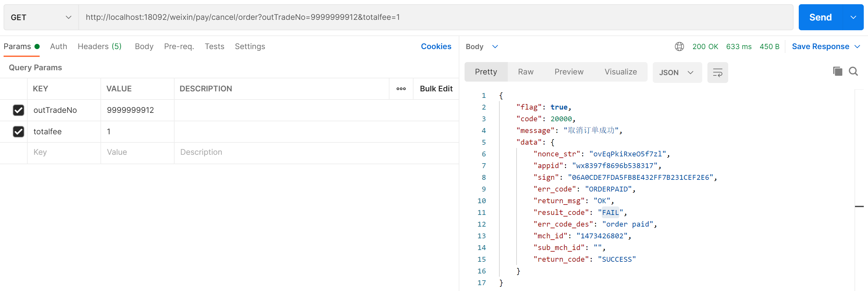Uncheck the totalfee parameter checkbox
Image resolution: width=868 pixels, height=291 pixels.
[x=19, y=131]
